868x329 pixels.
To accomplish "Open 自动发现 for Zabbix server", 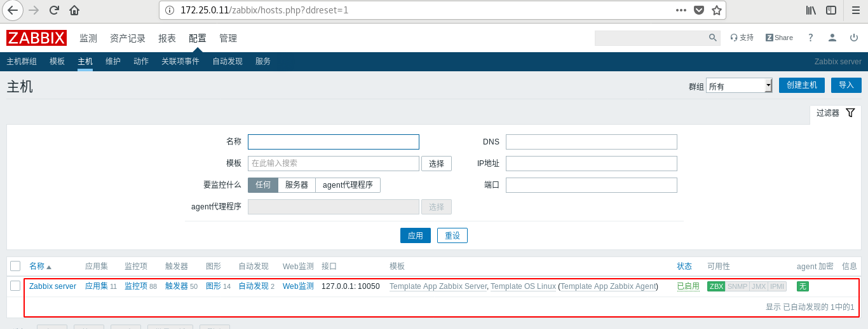I will [x=254, y=286].
